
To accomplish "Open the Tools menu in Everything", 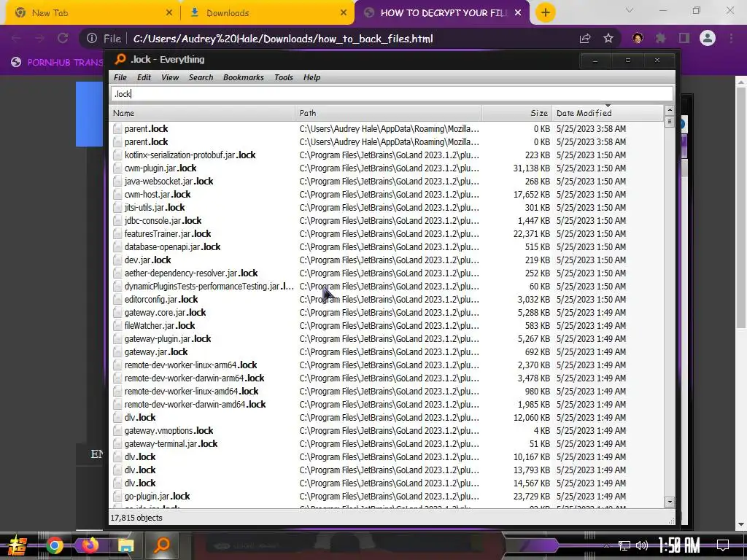I will 284,77.
